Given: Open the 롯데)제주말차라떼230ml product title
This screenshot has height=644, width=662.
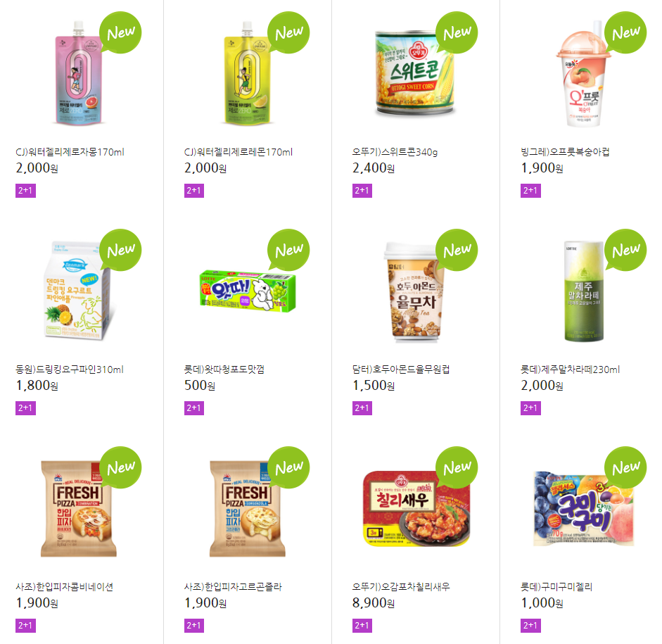Looking at the screenshot, I should [570, 370].
